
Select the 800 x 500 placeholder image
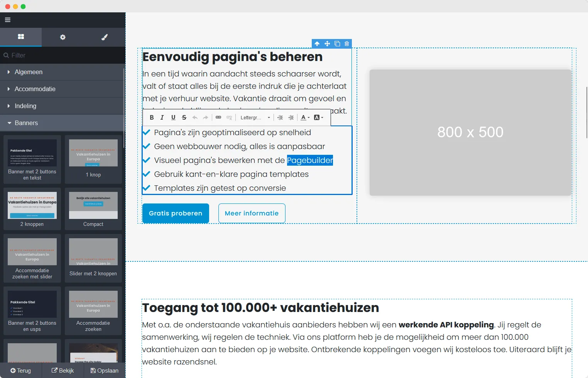click(470, 132)
